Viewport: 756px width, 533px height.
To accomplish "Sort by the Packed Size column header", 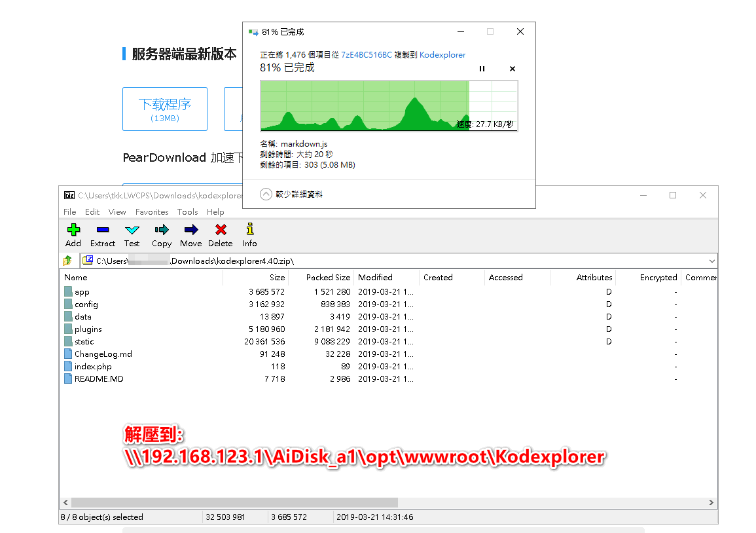I will click(329, 278).
